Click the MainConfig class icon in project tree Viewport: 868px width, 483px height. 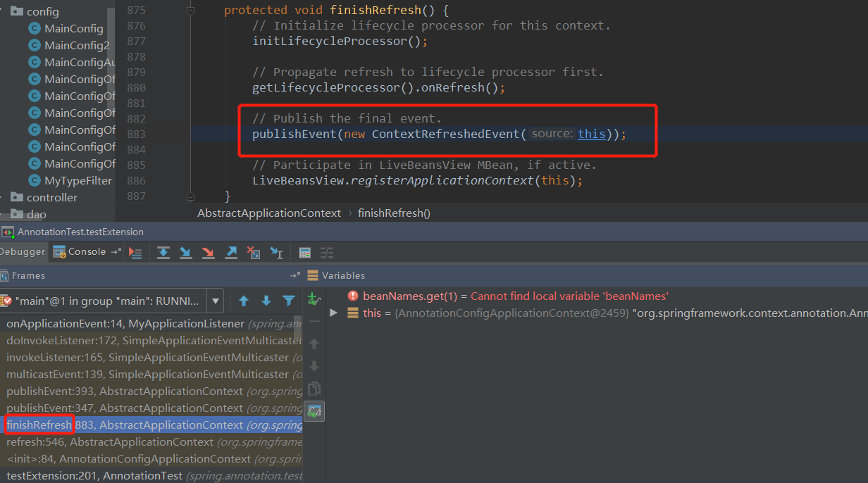point(35,29)
